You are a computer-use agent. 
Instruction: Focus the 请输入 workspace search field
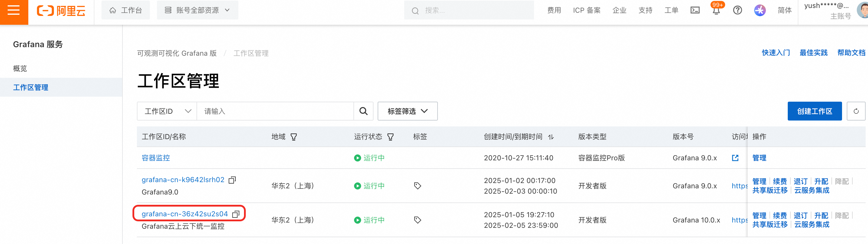tap(275, 111)
